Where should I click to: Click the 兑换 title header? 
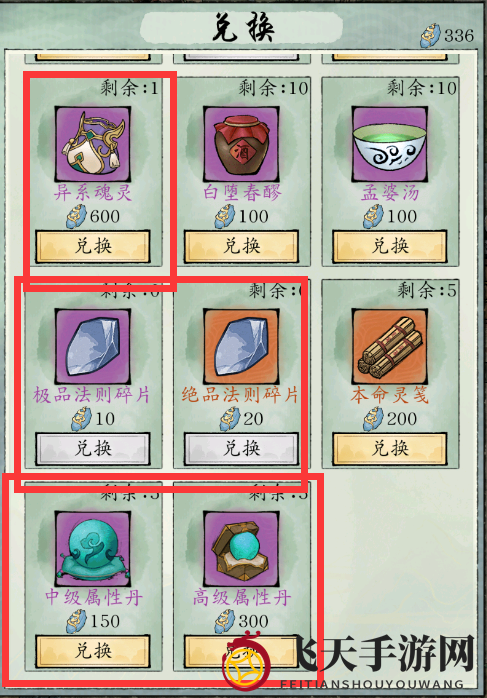pyautogui.click(x=243, y=28)
